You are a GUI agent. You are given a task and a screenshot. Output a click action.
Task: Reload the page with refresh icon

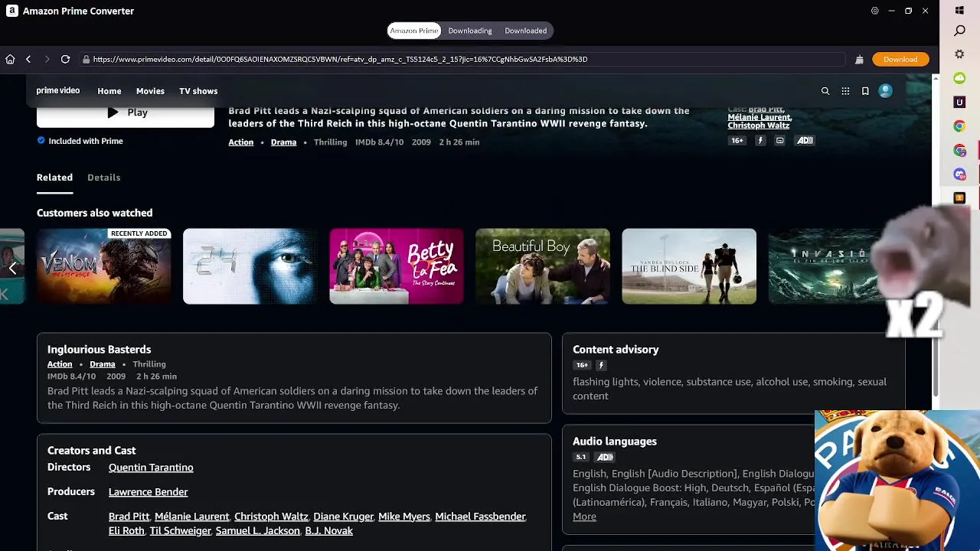click(65, 59)
